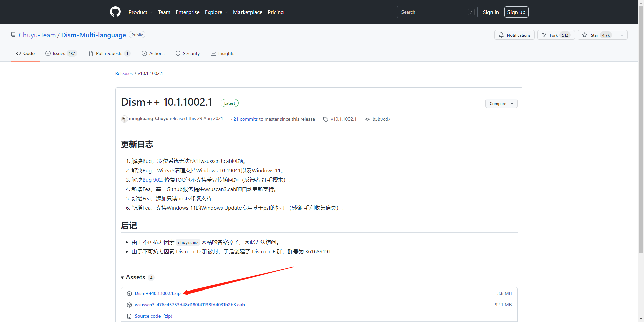Click the Sign up button

[x=516, y=12]
